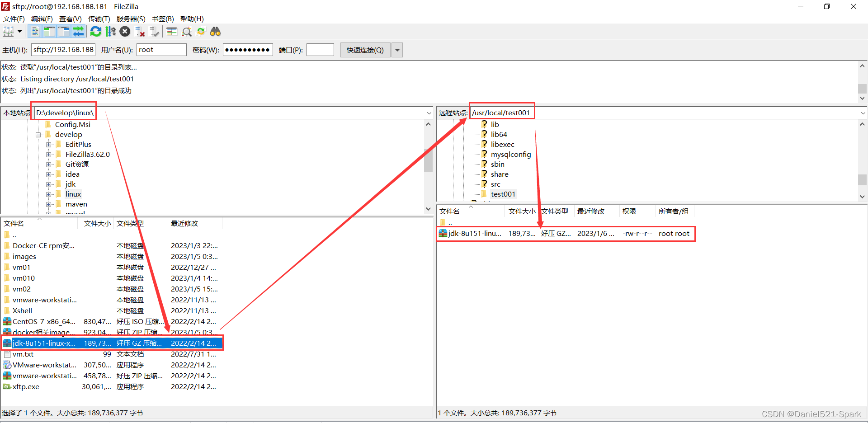Image resolution: width=868 pixels, height=423 pixels.
Task: Refresh the file and folder lists
Action: (x=95, y=32)
